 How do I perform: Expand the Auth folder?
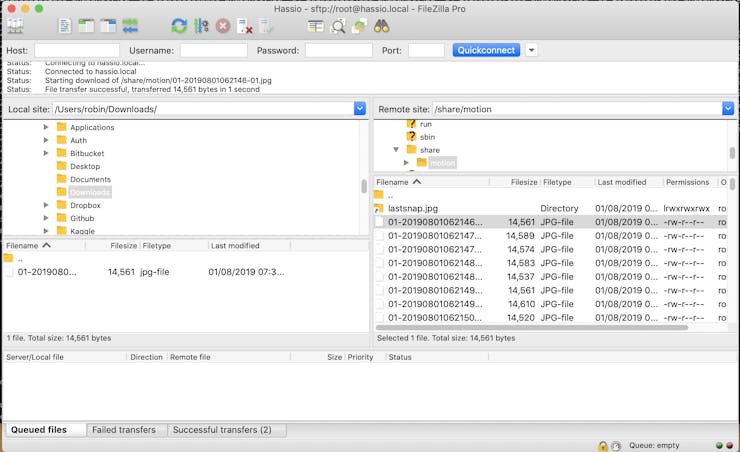[x=46, y=140]
